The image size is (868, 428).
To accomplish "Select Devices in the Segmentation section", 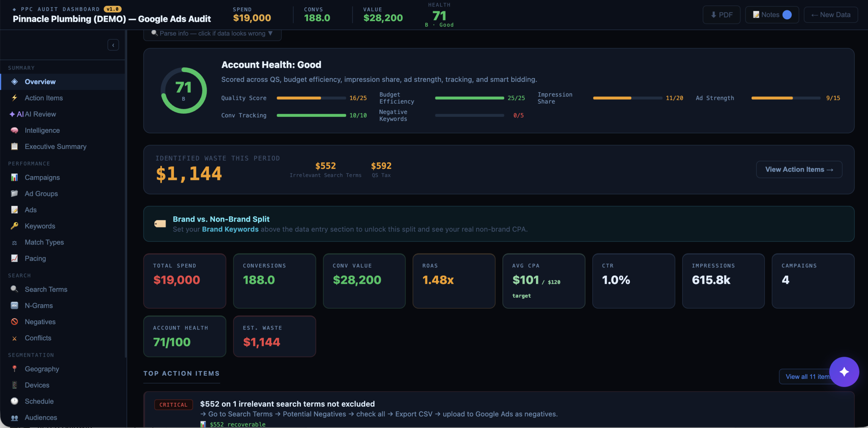I will pos(37,385).
